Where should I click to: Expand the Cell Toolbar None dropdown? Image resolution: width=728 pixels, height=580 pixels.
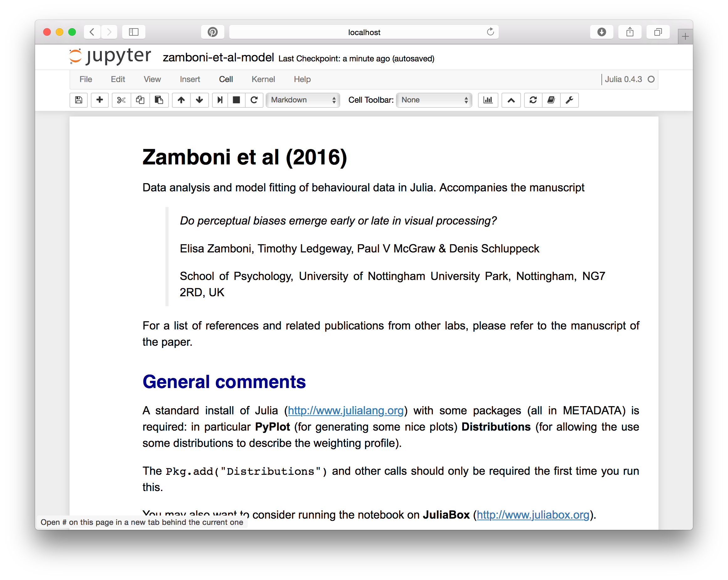pyautogui.click(x=434, y=100)
